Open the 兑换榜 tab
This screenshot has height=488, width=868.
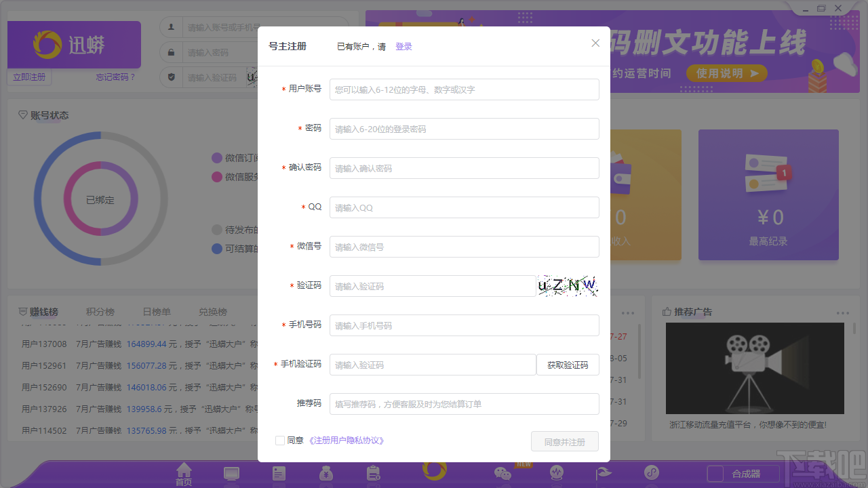213,312
